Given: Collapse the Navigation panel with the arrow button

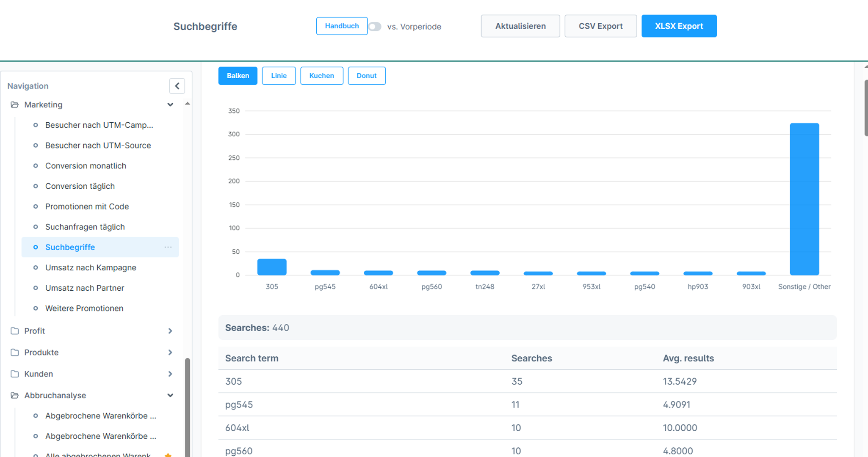Looking at the screenshot, I should (177, 86).
